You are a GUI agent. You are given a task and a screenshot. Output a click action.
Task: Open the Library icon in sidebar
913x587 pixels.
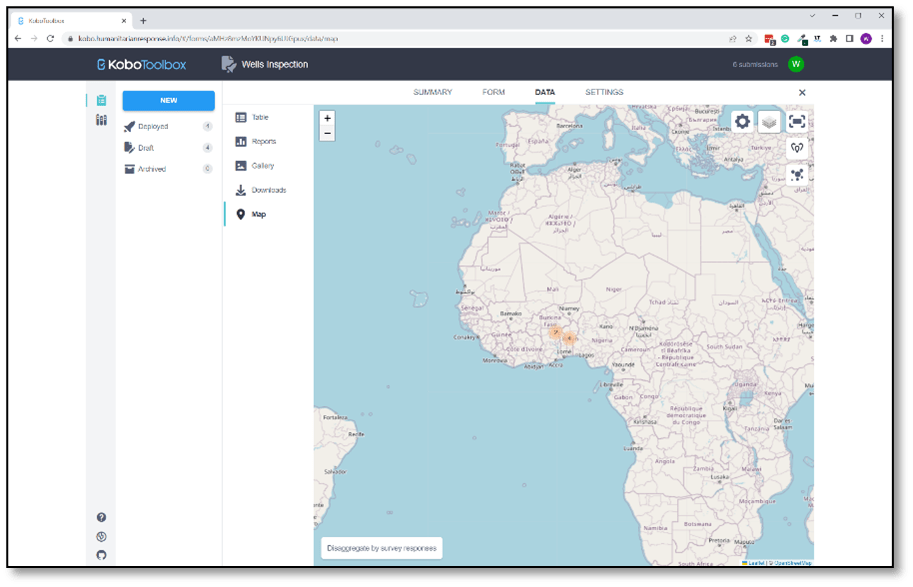[x=101, y=120]
